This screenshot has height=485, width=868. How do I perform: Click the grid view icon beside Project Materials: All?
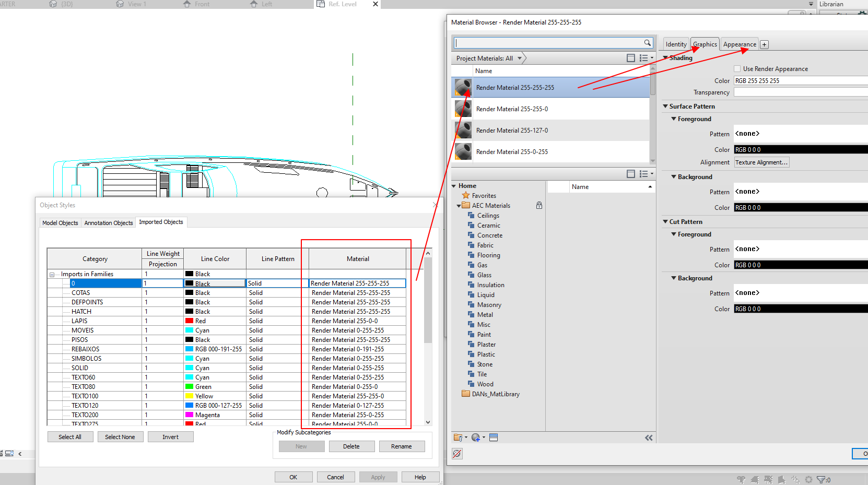click(630, 58)
